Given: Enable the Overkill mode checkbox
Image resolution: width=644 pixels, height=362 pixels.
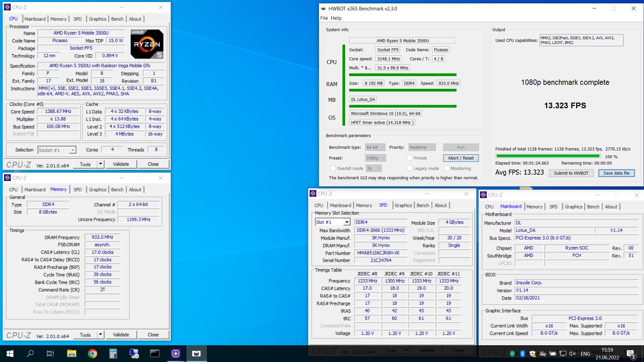Looking at the screenshot, I should click(333, 168).
